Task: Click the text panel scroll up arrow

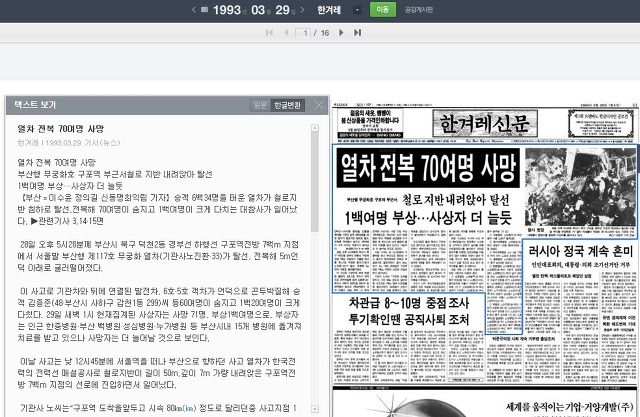Action: 315,128
